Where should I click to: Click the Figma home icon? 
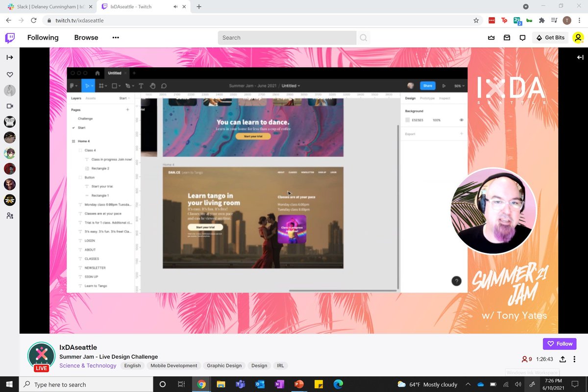(x=98, y=73)
